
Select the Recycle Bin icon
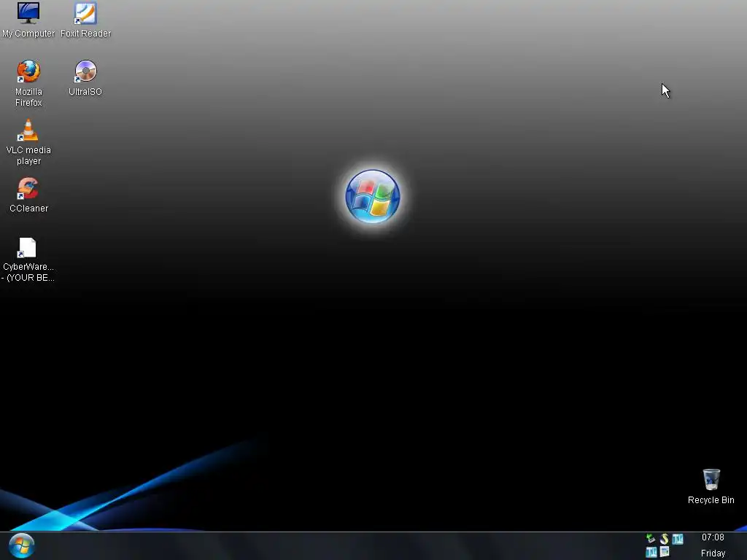[711, 479]
